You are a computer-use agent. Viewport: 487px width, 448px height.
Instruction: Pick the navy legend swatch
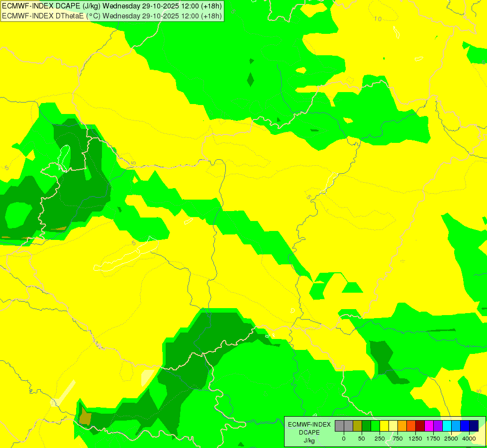point(474,426)
